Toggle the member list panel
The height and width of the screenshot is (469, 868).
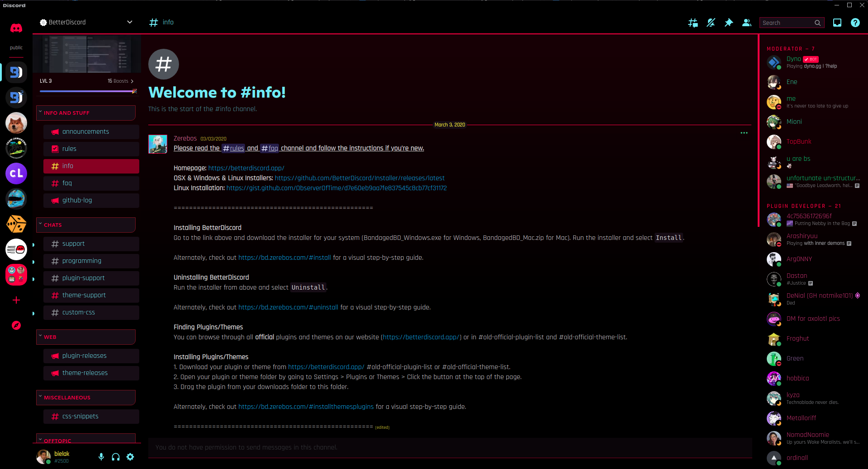[x=747, y=23]
